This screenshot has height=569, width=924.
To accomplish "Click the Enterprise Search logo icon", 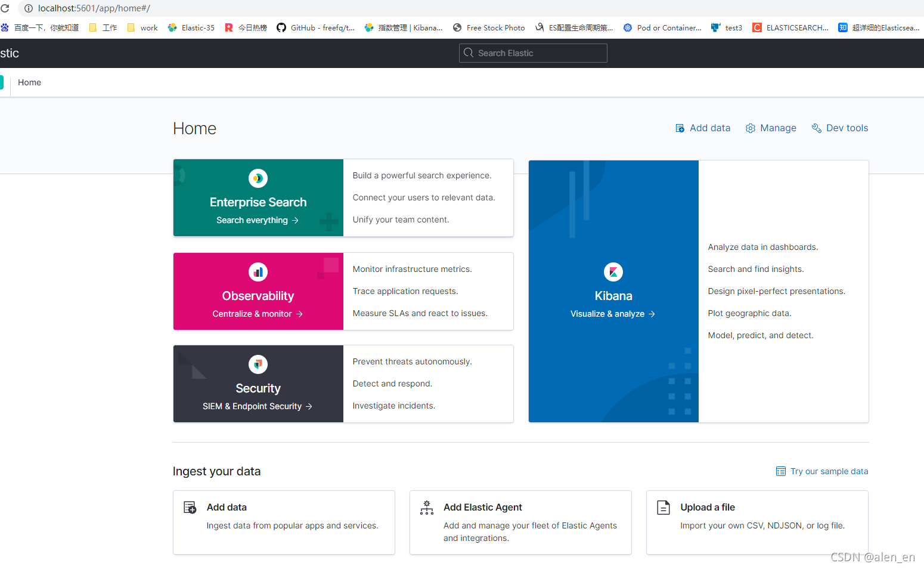I will [258, 178].
